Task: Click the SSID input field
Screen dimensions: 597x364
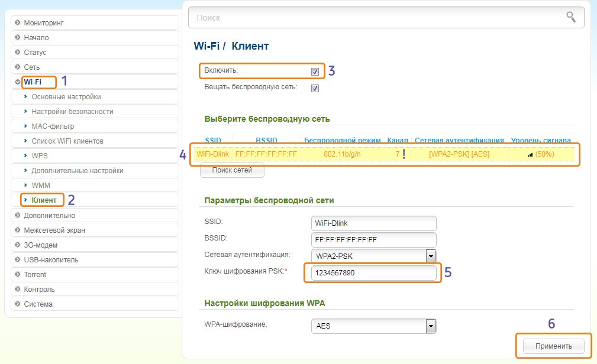Action: point(373,223)
